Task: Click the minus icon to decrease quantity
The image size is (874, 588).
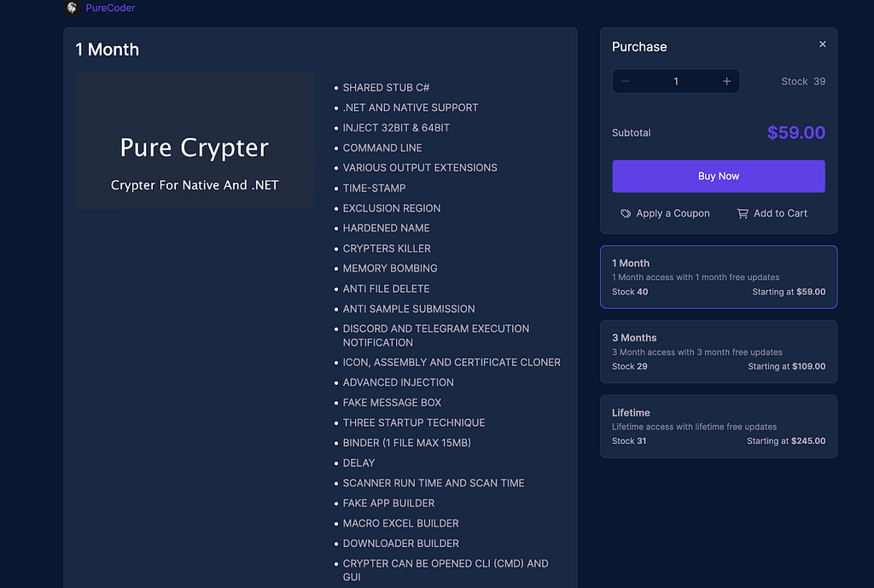Action: coord(625,81)
